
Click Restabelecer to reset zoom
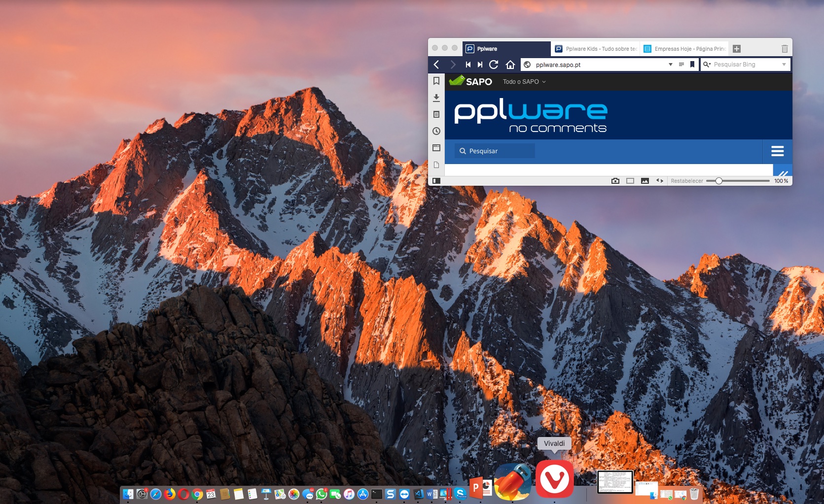[x=687, y=181]
